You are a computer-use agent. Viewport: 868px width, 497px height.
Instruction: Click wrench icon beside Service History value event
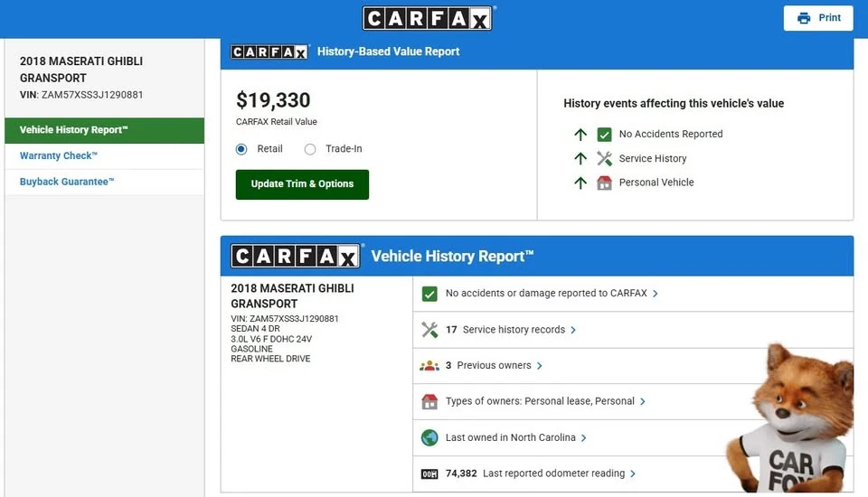(x=605, y=158)
